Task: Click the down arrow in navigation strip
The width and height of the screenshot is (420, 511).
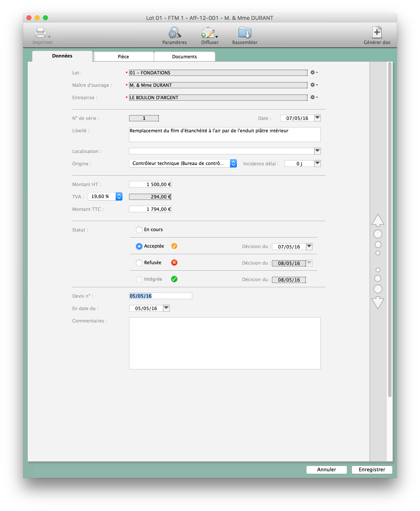Action: [x=378, y=302]
